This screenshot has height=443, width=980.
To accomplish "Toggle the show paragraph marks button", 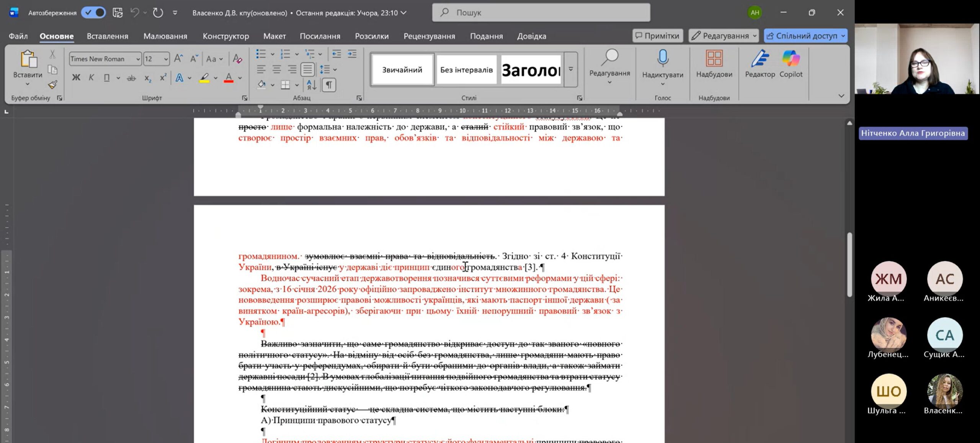I will (x=329, y=85).
